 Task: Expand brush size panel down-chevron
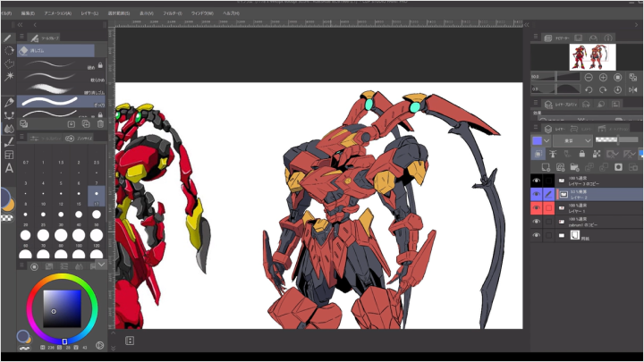(101, 265)
